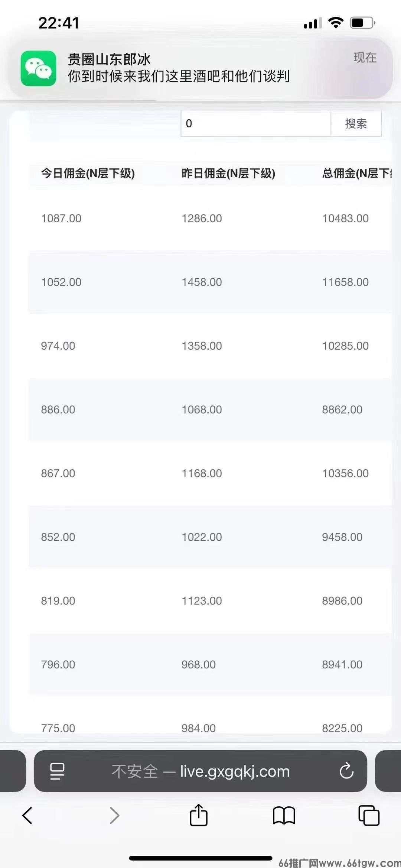Open the WeChat notification banner message
This screenshot has width=401, height=868.
click(x=200, y=68)
